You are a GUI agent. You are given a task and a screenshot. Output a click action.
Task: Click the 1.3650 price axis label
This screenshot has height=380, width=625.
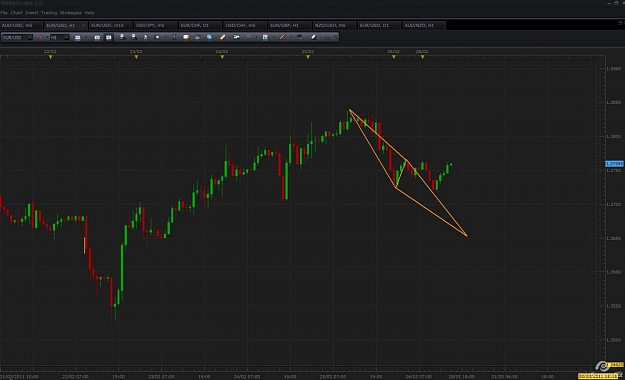pyautogui.click(x=614, y=238)
